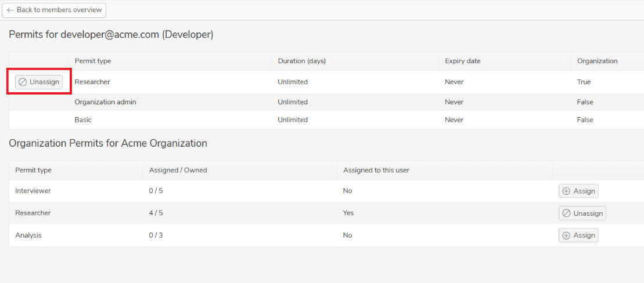644x283 pixels.
Task: Select the Interviewer permit type cell
Action: (33, 191)
